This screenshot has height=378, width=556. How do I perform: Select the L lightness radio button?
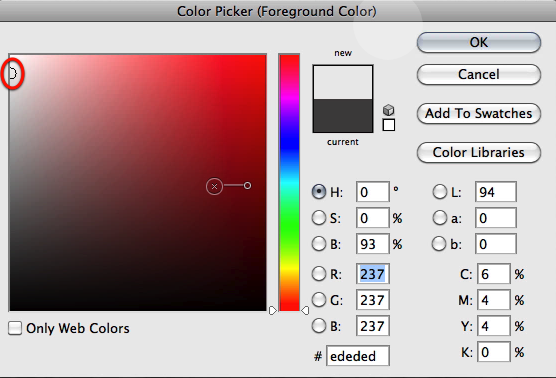(x=440, y=192)
